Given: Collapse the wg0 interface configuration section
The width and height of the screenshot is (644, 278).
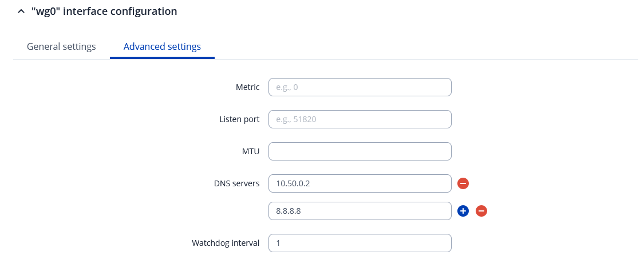Looking at the screenshot, I should pyautogui.click(x=21, y=11).
